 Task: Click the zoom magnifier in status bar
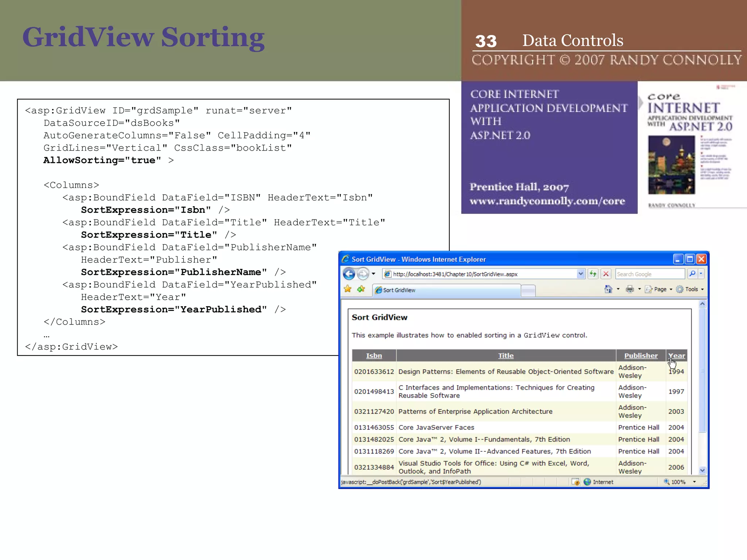pyautogui.click(x=666, y=482)
